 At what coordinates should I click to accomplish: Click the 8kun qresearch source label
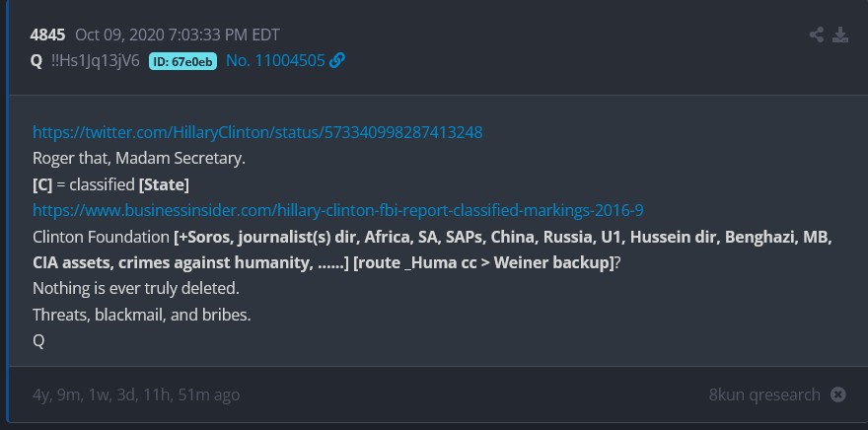pyautogui.click(x=763, y=394)
